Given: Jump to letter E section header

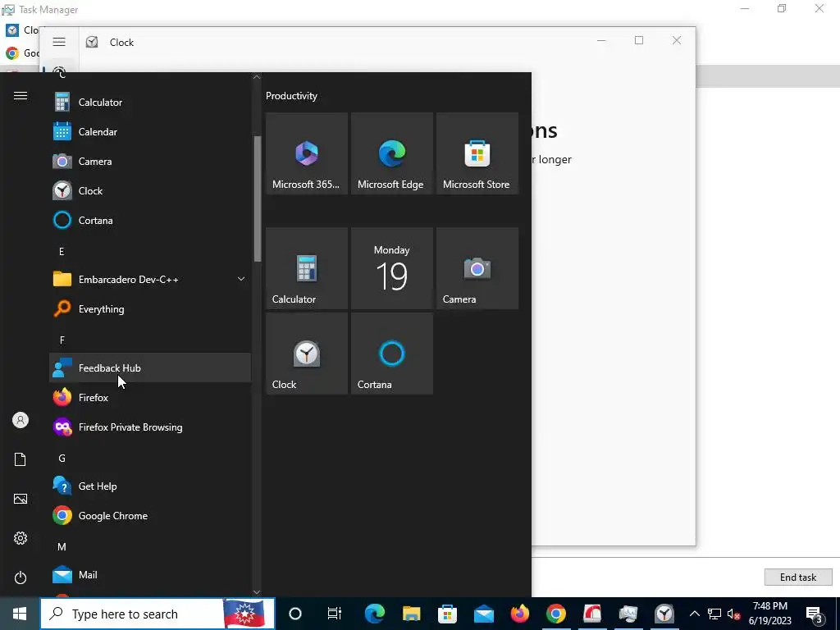Looking at the screenshot, I should coord(62,251).
